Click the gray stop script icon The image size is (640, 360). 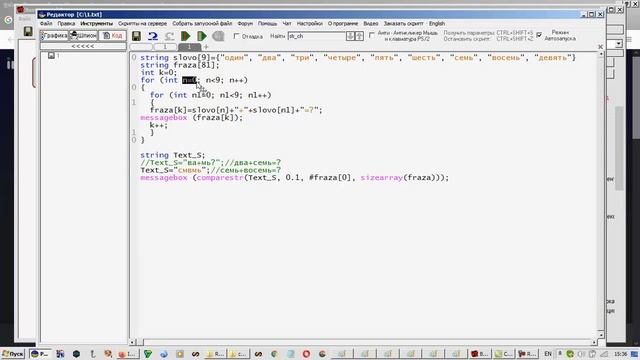click(x=218, y=36)
